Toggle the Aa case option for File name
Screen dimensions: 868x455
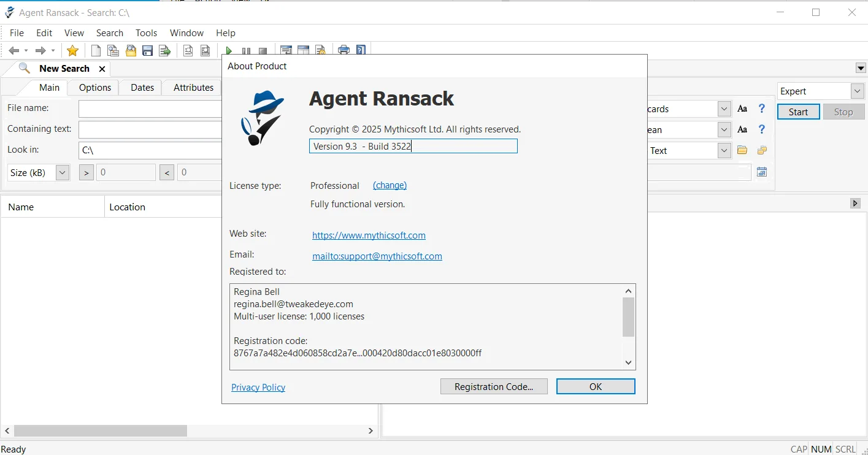742,109
